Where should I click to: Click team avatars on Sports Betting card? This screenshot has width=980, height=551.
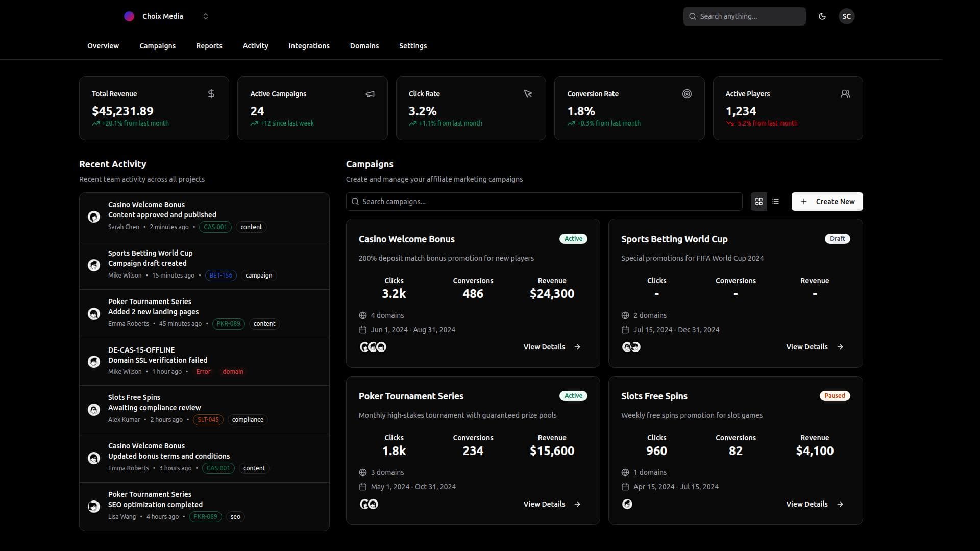[x=631, y=347]
